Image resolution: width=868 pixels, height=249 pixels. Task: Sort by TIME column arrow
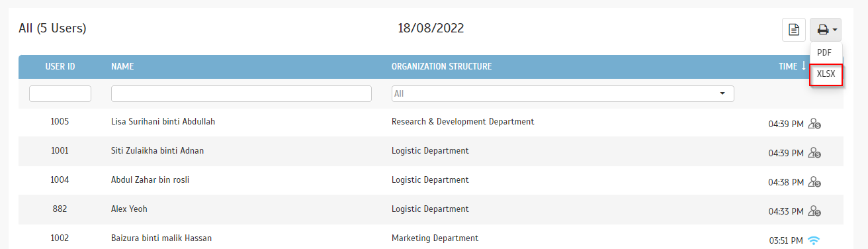[x=804, y=66]
